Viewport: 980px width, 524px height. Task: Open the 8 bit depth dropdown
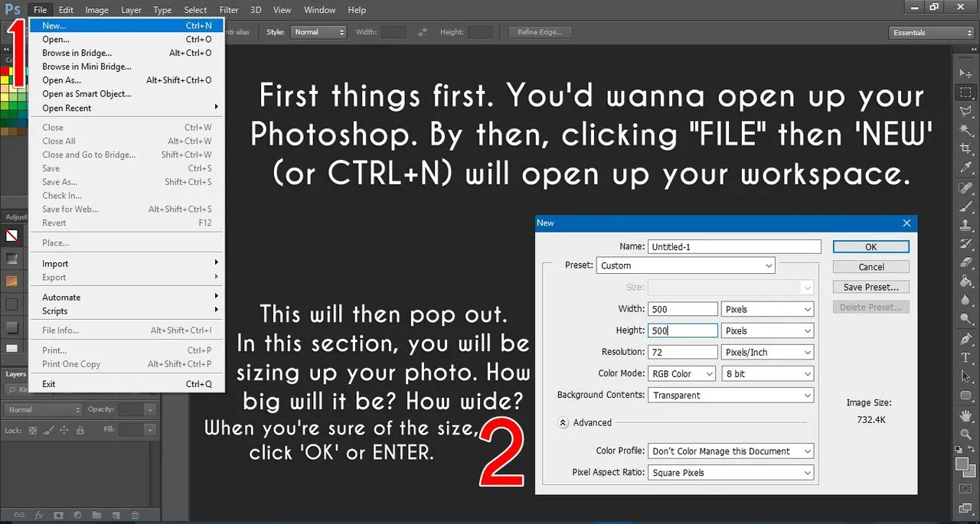[767, 373]
